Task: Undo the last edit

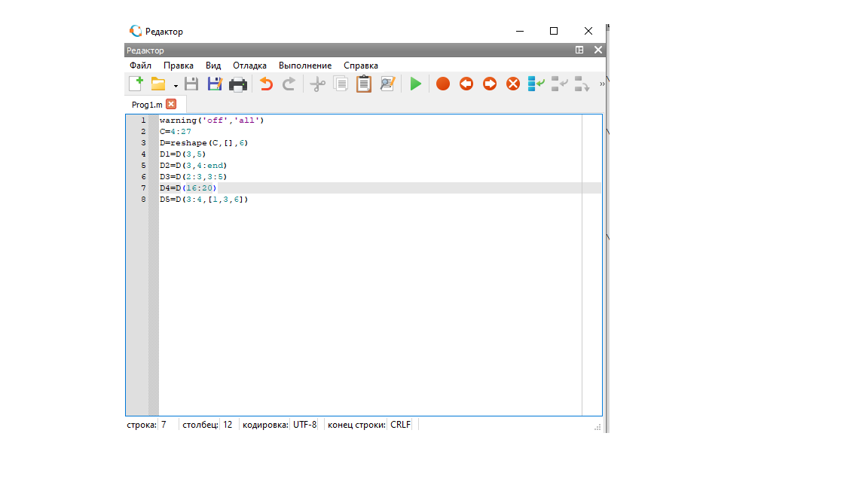Action: [x=266, y=84]
